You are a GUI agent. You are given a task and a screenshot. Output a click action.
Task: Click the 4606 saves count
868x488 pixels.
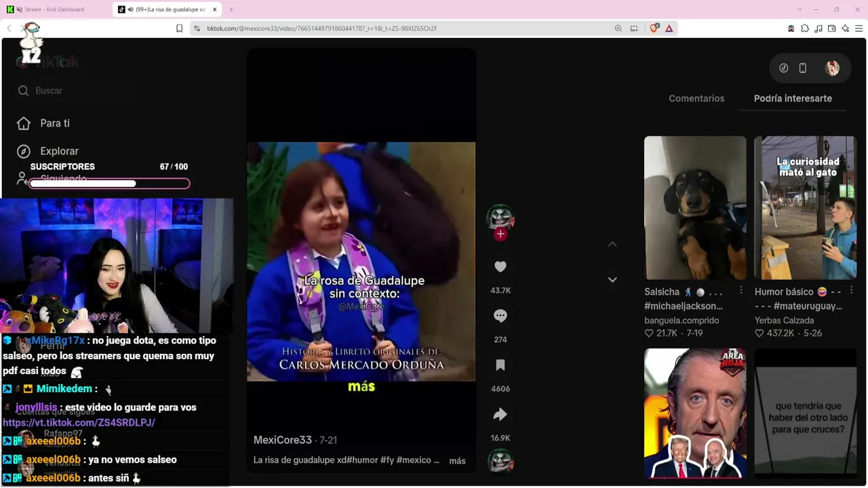500,389
